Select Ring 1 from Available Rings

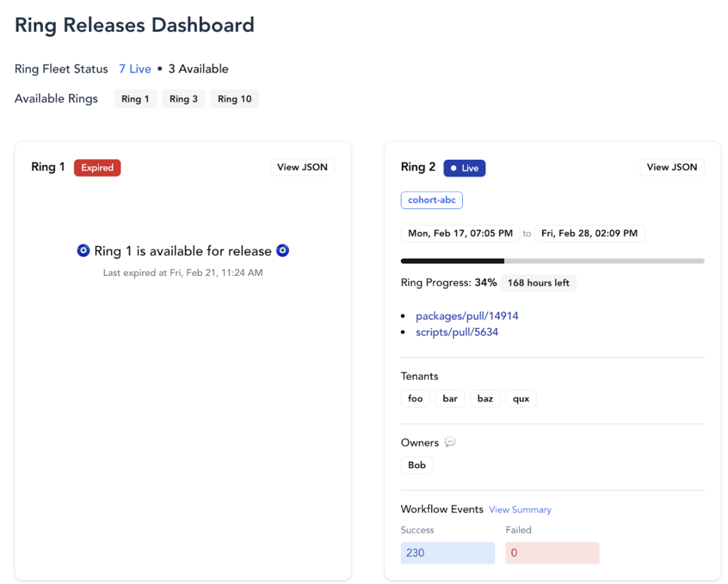(135, 99)
